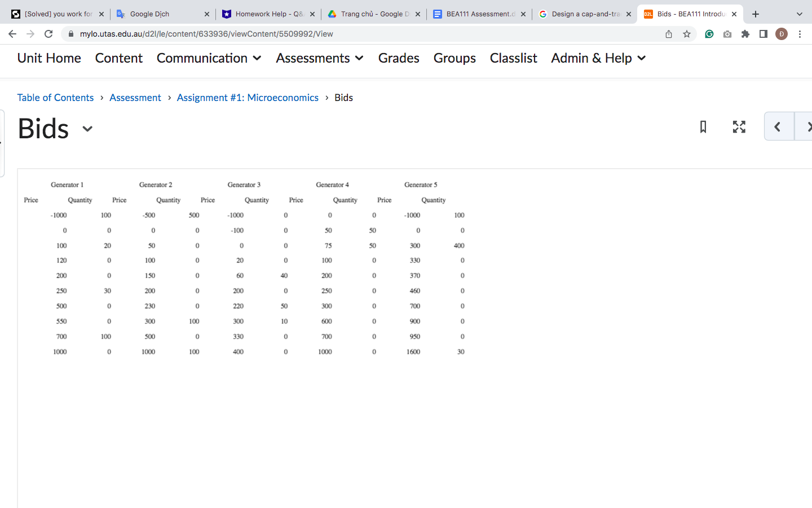Click the Generator 3 heading
The height and width of the screenshot is (508, 812).
click(x=244, y=185)
